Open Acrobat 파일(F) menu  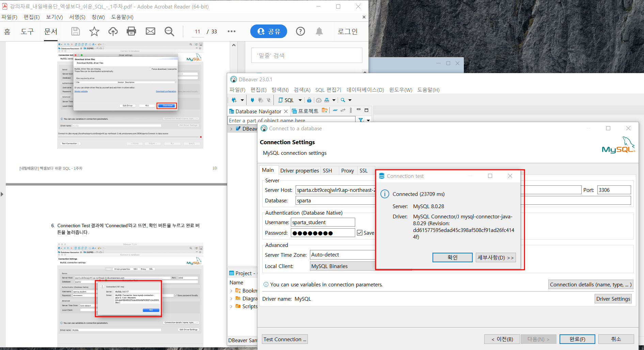10,17
